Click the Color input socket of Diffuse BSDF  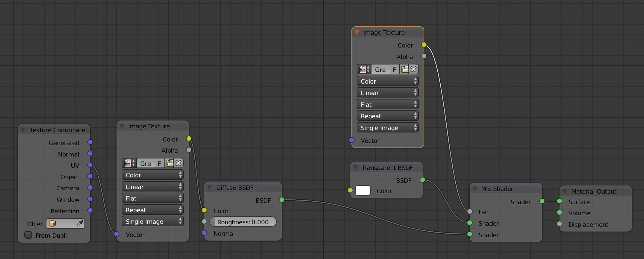[204, 210]
